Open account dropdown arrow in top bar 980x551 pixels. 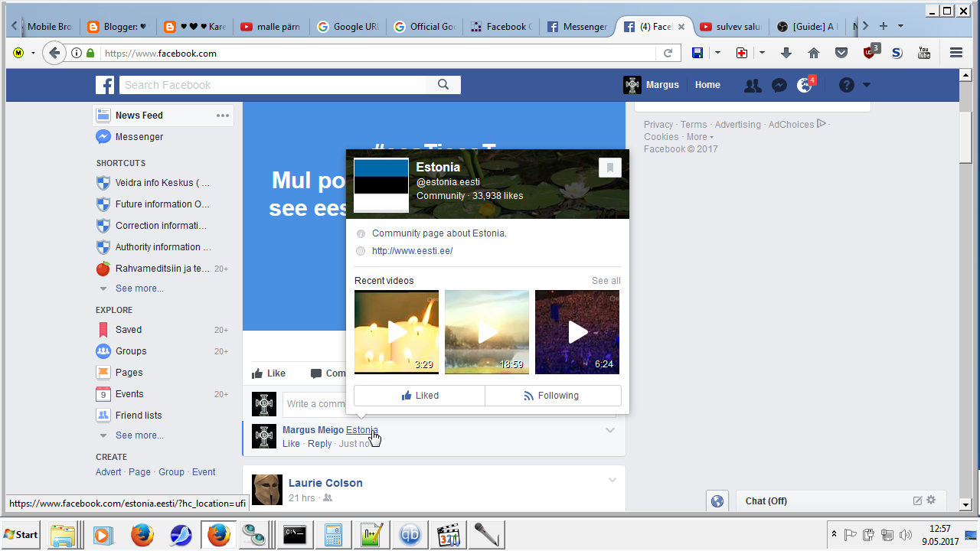point(867,86)
